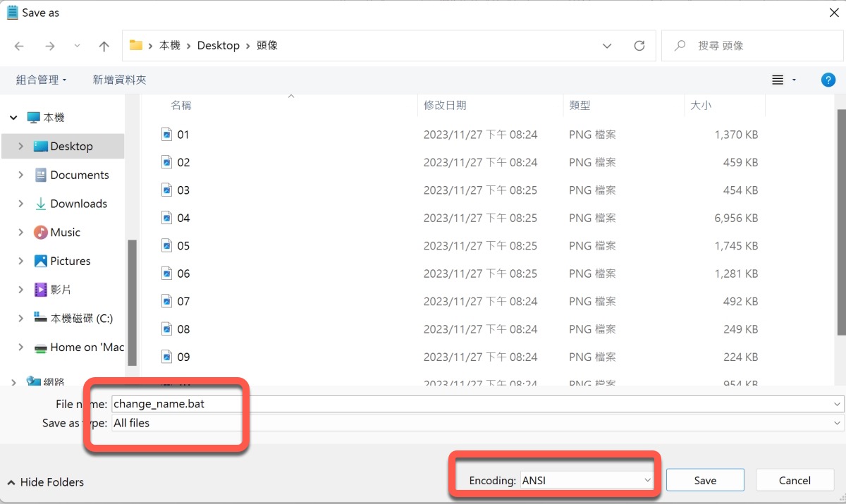Select file 07 PNG icon
846x504 pixels.
click(167, 302)
